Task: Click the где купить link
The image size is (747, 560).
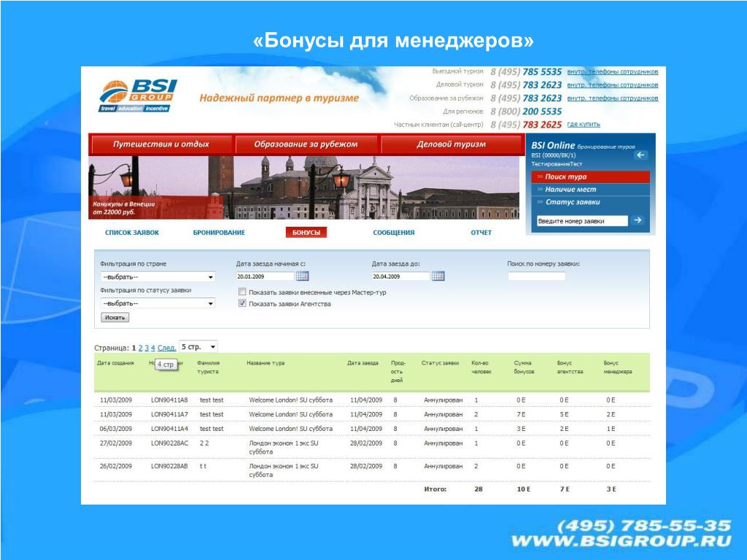Action: pyautogui.click(x=584, y=124)
